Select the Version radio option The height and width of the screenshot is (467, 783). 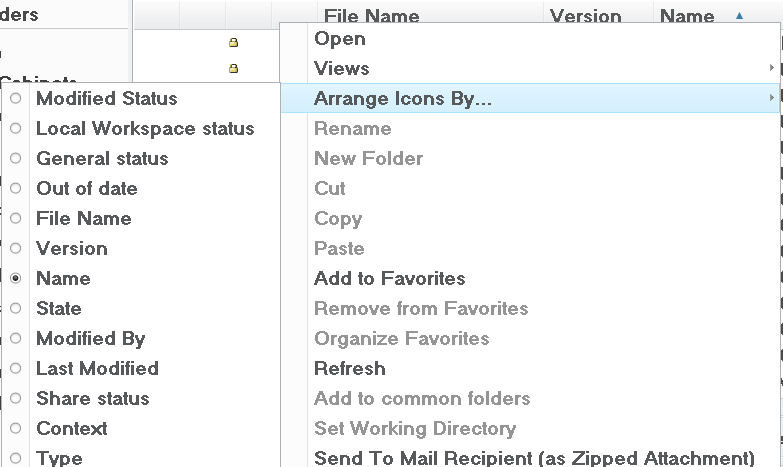coord(15,248)
